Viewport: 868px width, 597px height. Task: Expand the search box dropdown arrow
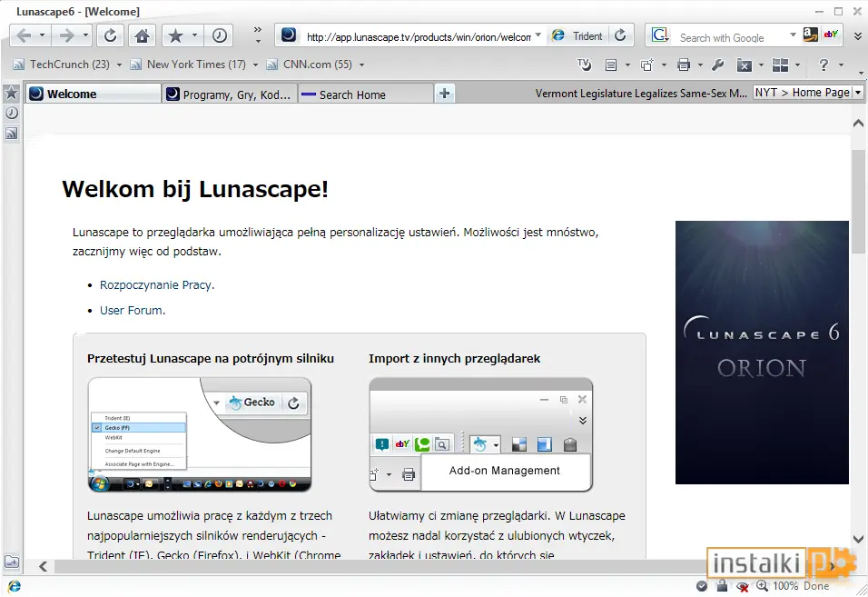(x=793, y=35)
